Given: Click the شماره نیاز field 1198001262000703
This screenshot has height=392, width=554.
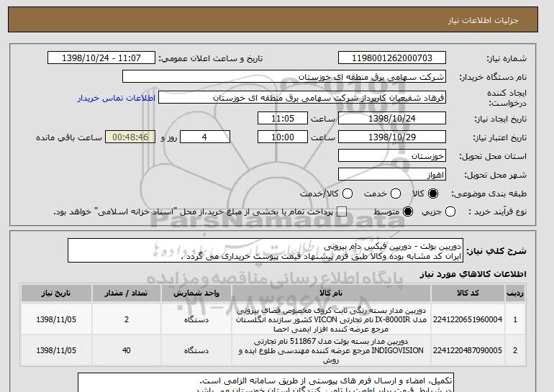Looking at the screenshot, I should [392, 58].
